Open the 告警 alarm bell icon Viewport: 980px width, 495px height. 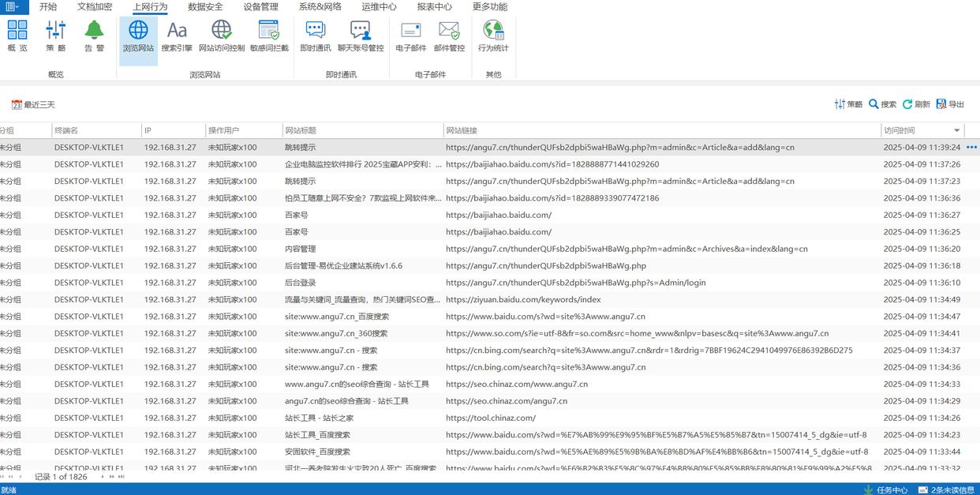click(x=94, y=36)
